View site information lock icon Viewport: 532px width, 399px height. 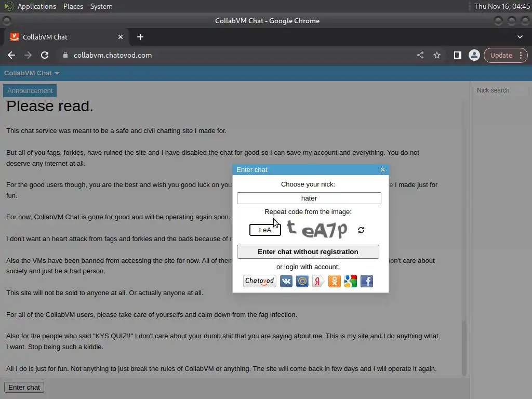(65, 55)
